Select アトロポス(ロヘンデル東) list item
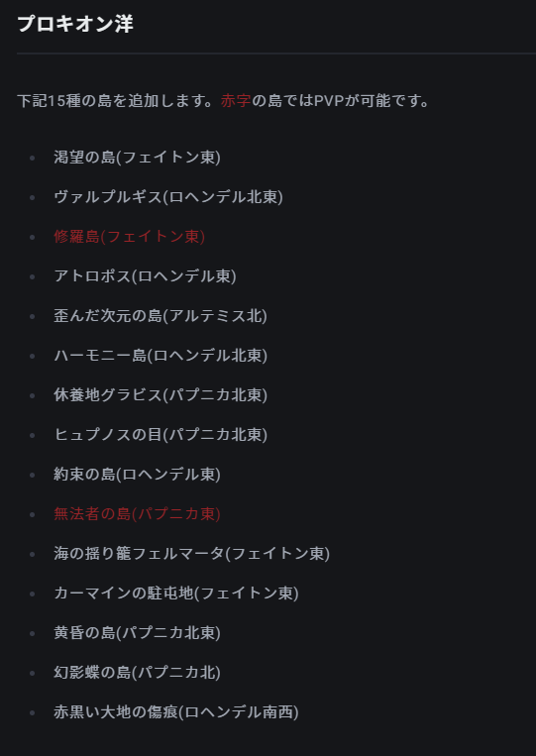The width and height of the screenshot is (536, 756). click(x=145, y=275)
